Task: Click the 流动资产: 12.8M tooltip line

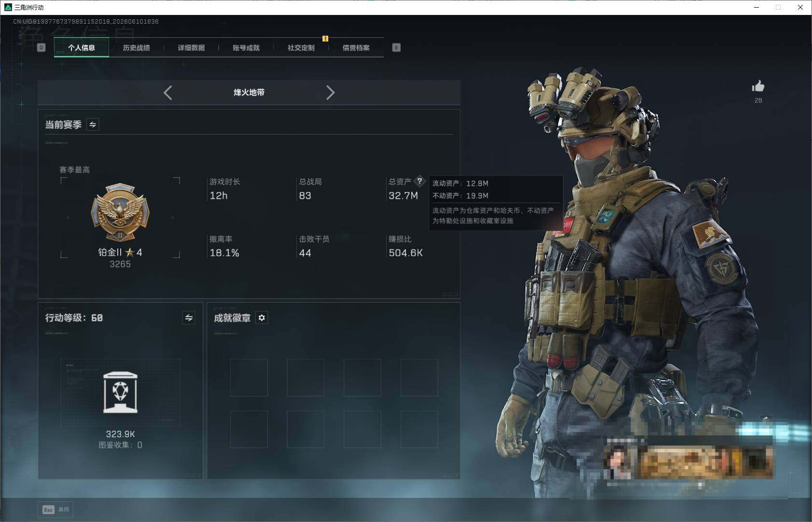Action: click(460, 183)
